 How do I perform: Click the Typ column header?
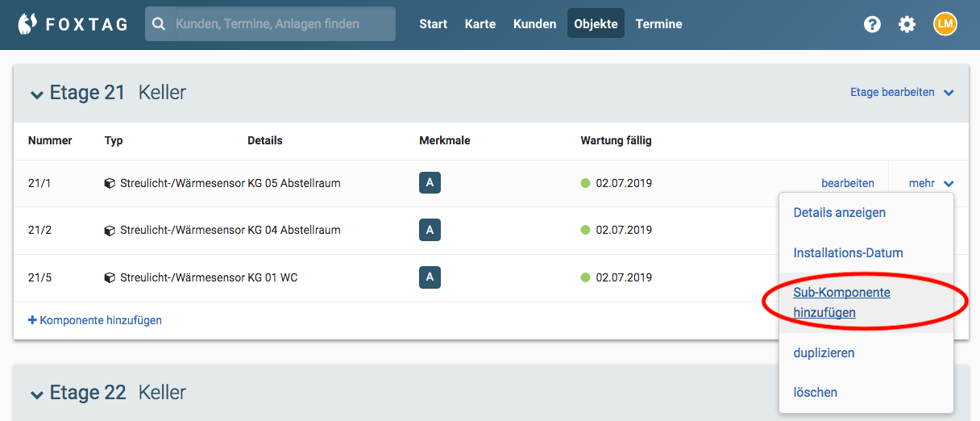tap(114, 140)
